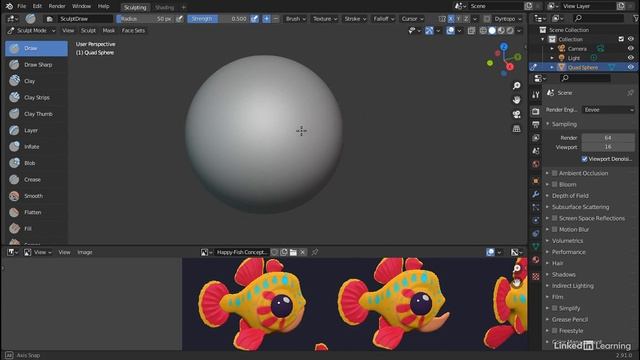Open the Tool properties tab icon
The height and width of the screenshot is (360, 640).
click(536, 95)
